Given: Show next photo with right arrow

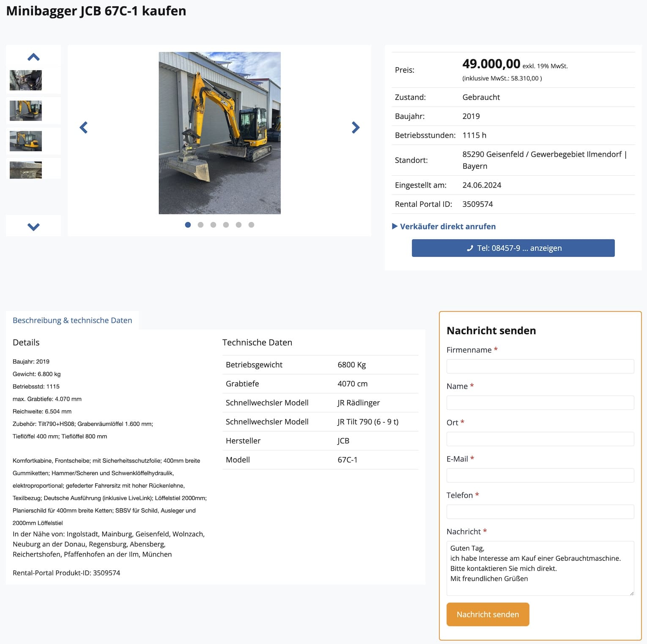Looking at the screenshot, I should pos(356,128).
